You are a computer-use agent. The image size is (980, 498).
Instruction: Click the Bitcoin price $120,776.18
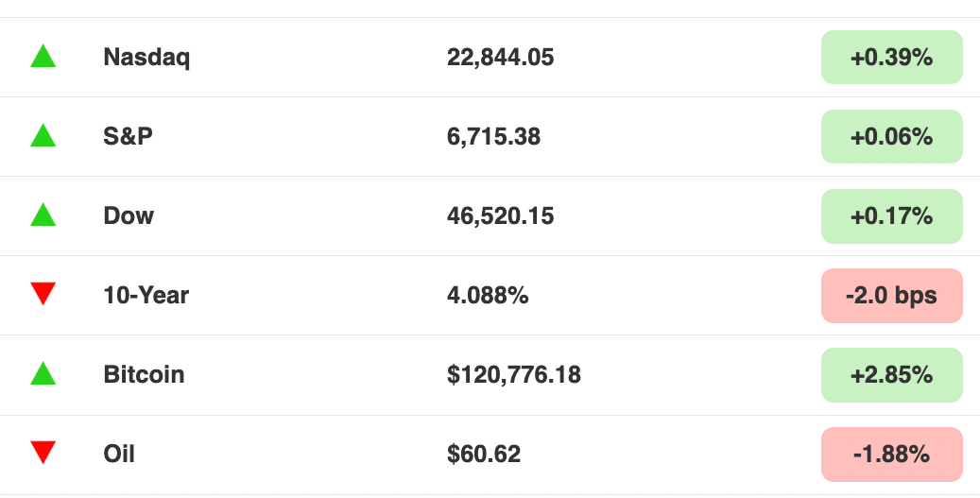click(x=514, y=375)
